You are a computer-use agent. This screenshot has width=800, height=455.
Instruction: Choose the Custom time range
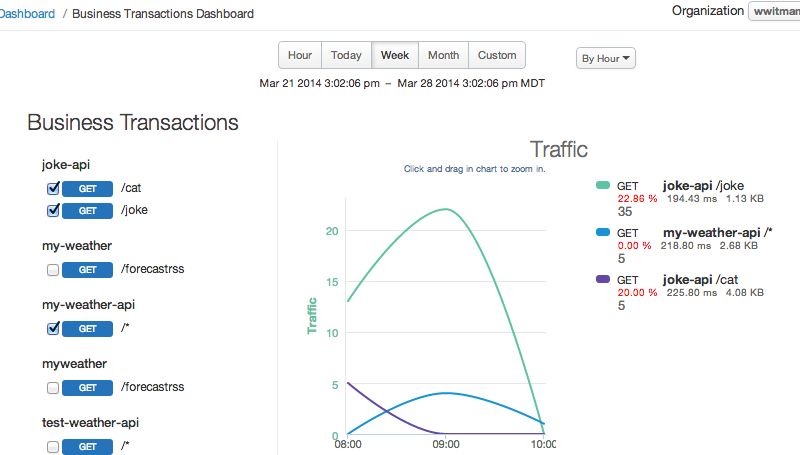click(x=497, y=55)
